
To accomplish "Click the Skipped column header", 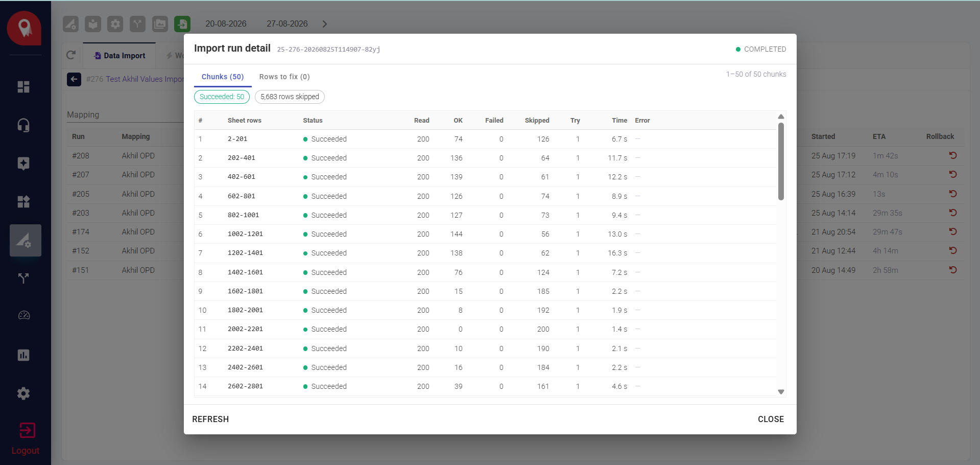I will (x=537, y=121).
